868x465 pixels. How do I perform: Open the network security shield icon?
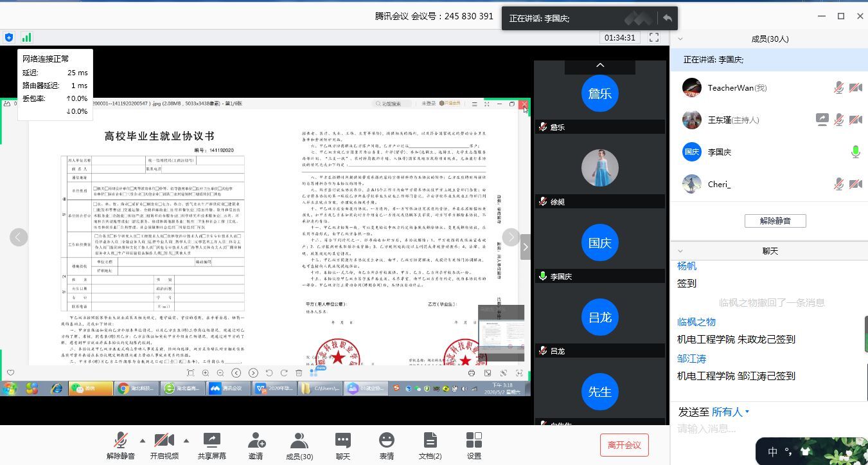click(x=8, y=37)
